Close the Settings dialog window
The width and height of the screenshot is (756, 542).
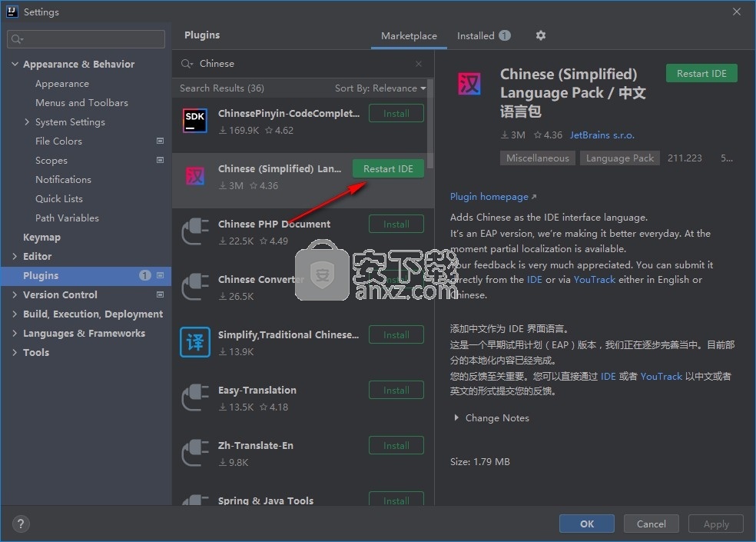coord(736,12)
